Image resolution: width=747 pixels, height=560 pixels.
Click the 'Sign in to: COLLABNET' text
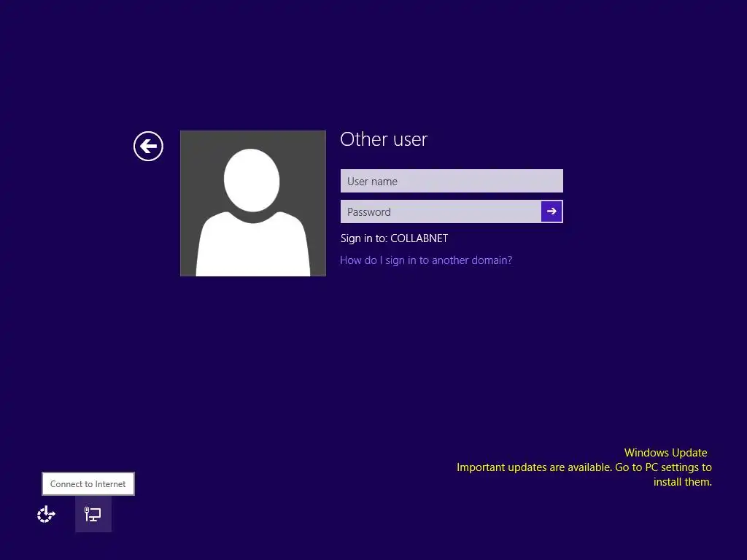tap(394, 238)
